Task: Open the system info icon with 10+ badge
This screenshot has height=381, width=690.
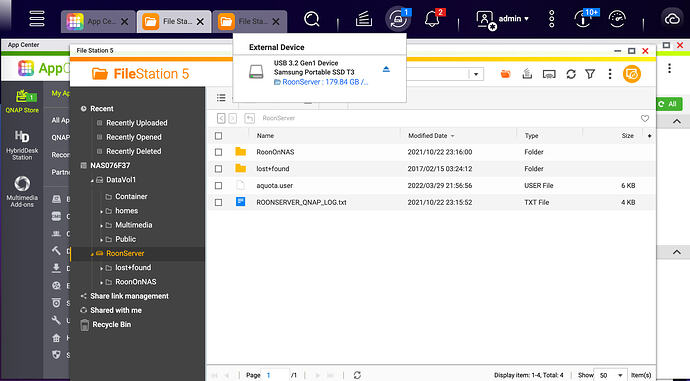Action: 584,19
